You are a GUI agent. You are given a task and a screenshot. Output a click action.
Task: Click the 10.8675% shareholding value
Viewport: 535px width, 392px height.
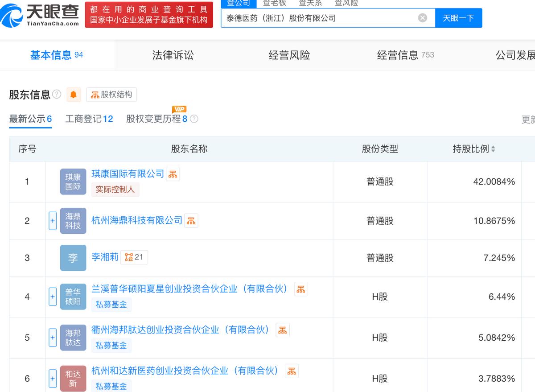pos(494,221)
